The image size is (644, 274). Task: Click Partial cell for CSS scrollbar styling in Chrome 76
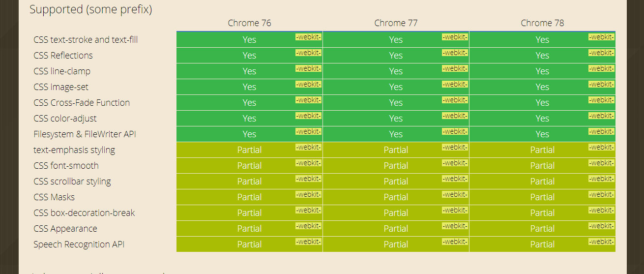click(x=249, y=182)
